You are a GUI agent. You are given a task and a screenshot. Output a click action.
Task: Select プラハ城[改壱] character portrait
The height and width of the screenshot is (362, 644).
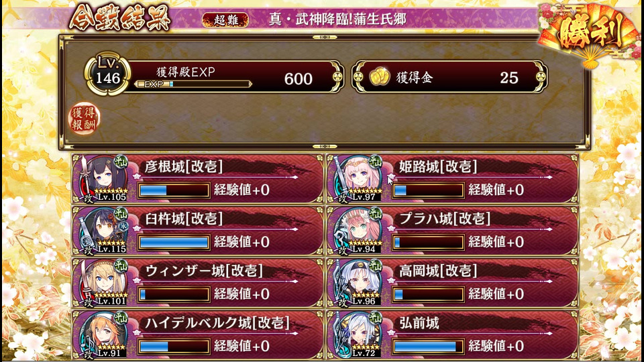358,231
